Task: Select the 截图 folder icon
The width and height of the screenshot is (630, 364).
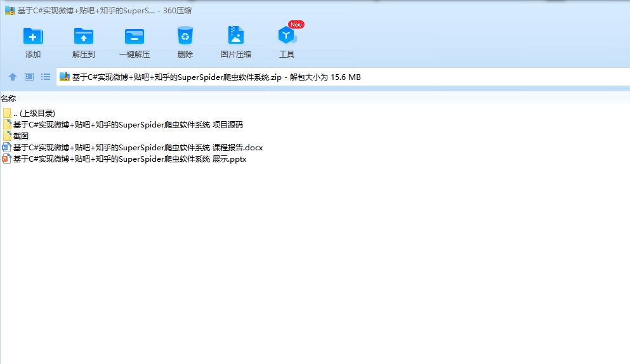Action: click(6, 136)
